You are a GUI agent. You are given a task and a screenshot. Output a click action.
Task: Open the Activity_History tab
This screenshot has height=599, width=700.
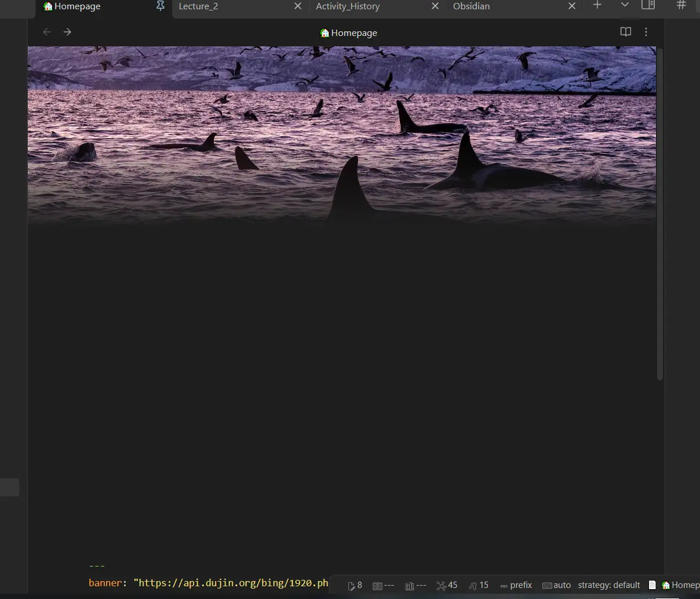click(348, 6)
